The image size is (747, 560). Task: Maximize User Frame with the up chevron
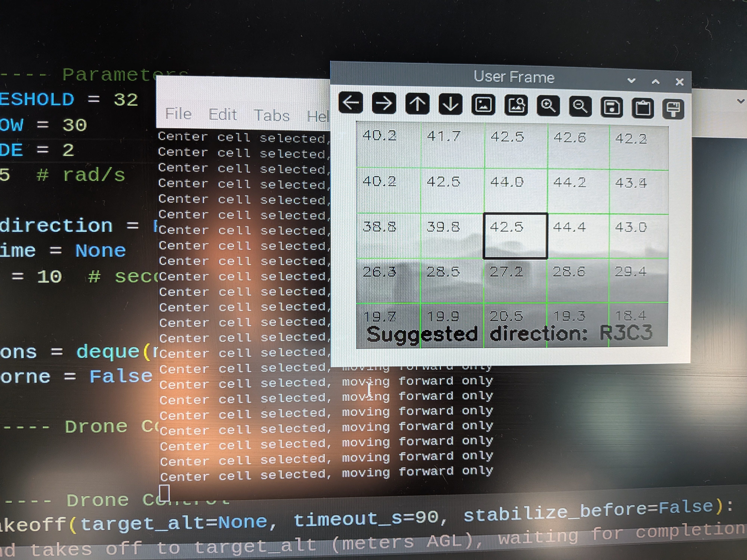coord(655,82)
